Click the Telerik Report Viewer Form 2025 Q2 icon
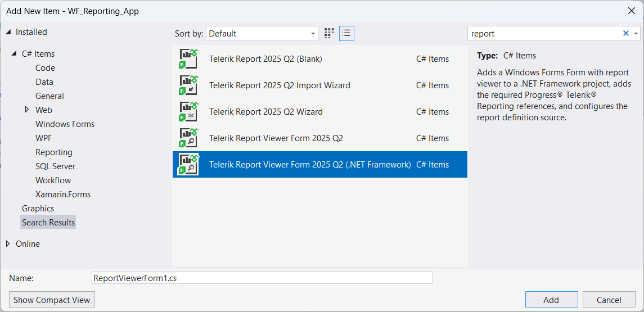The image size is (644, 312). click(x=188, y=138)
